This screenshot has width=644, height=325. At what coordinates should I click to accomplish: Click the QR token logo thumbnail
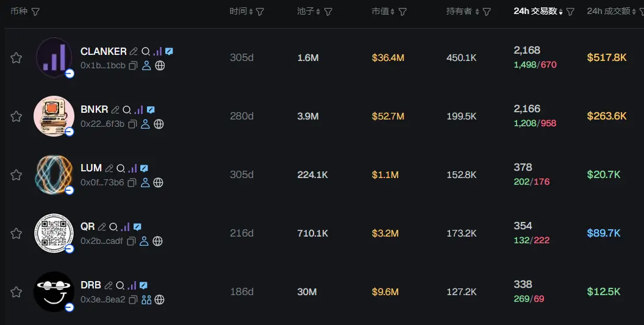pyautogui.click(x=54, y=233)
